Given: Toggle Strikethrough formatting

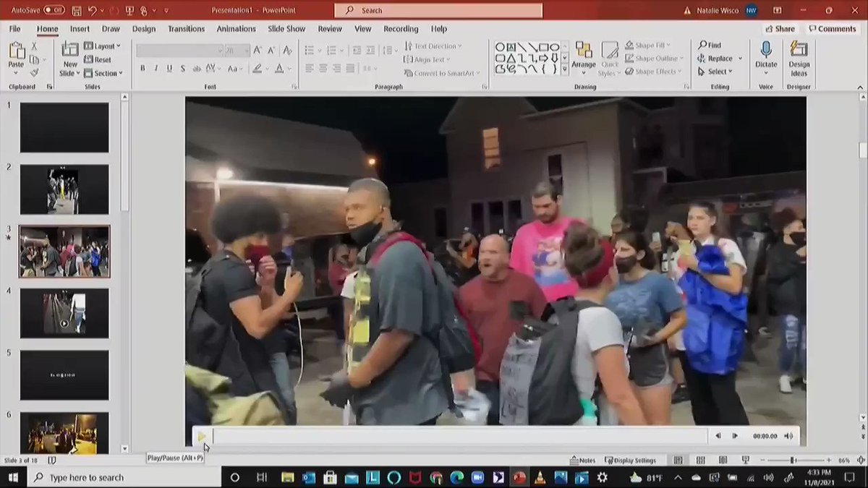Looking at the screenshot, I should coord(198,69).
